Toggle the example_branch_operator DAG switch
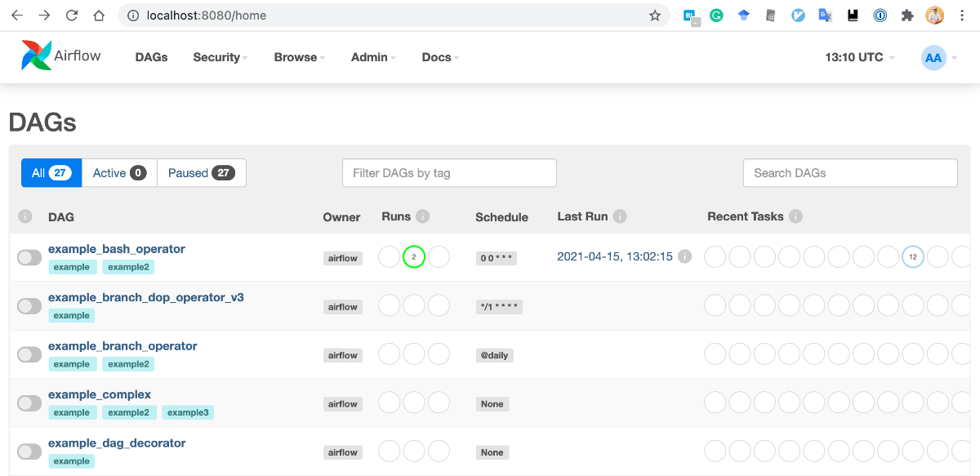The height and width of the screenshot is (476, 980). [x=29, y=355]
